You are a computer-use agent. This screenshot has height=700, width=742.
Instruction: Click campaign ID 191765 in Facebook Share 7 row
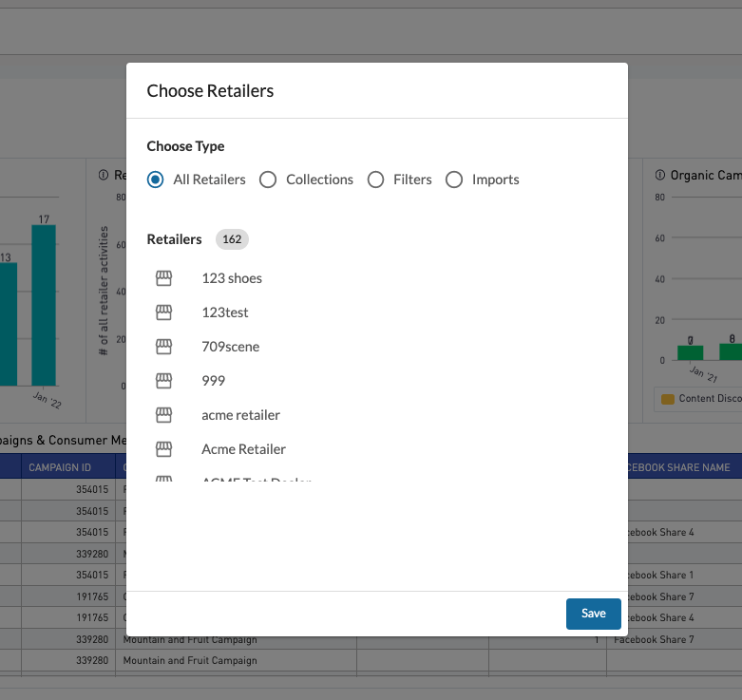92,596
